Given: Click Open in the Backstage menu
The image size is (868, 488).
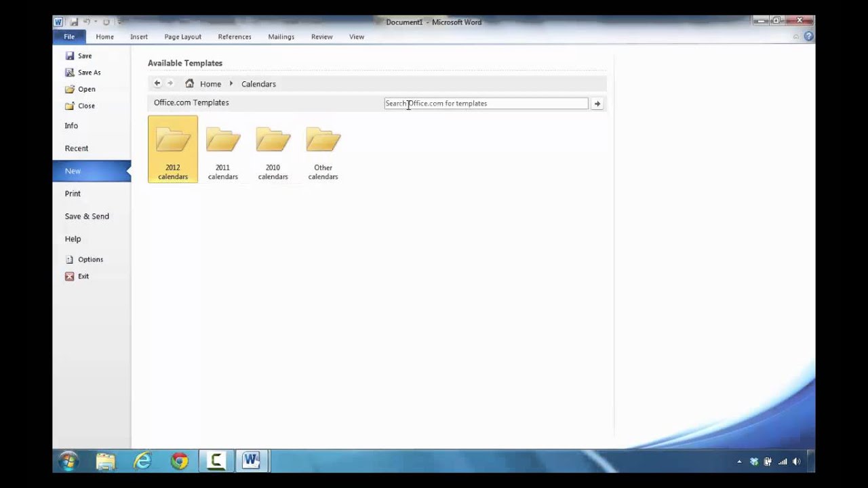Looking at the screenshot, I should coord(80,89).
